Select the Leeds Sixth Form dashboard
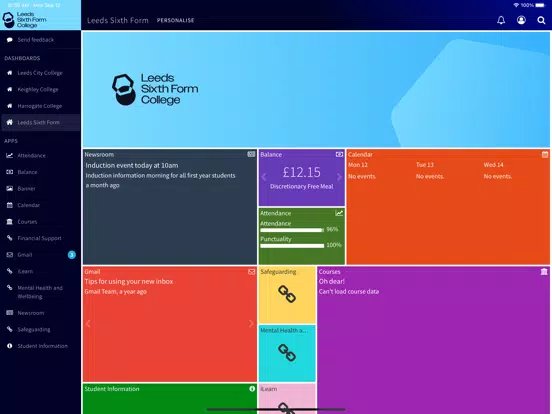This screenshot has height=414, width=552. click(x=40, y=123)
